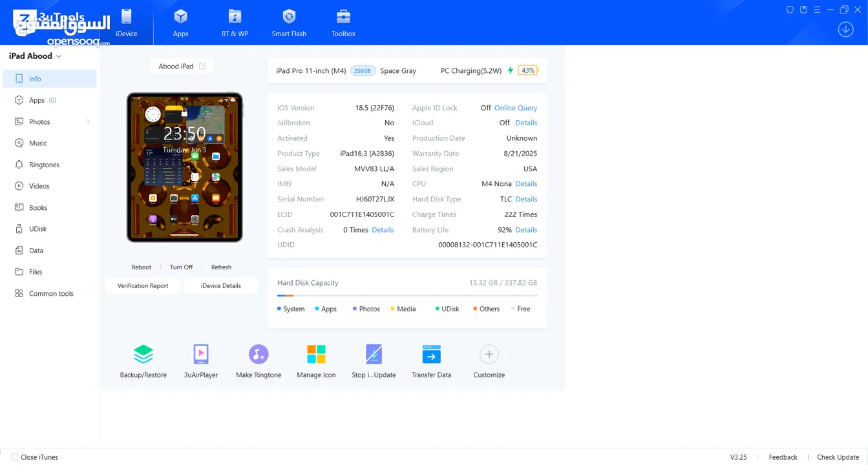Click the green charging bolt icon
The width and height of the screenshot is (868, 465).
tap(511, 70)
